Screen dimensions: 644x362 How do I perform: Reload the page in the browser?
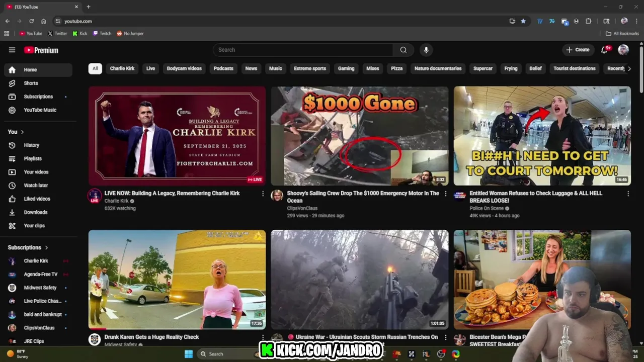coord(31,21)
